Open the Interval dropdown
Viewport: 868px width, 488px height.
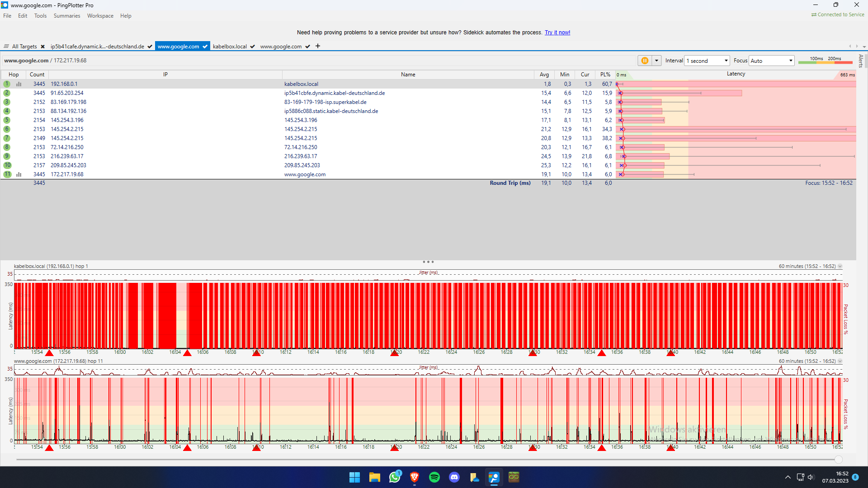coord(725,60)
